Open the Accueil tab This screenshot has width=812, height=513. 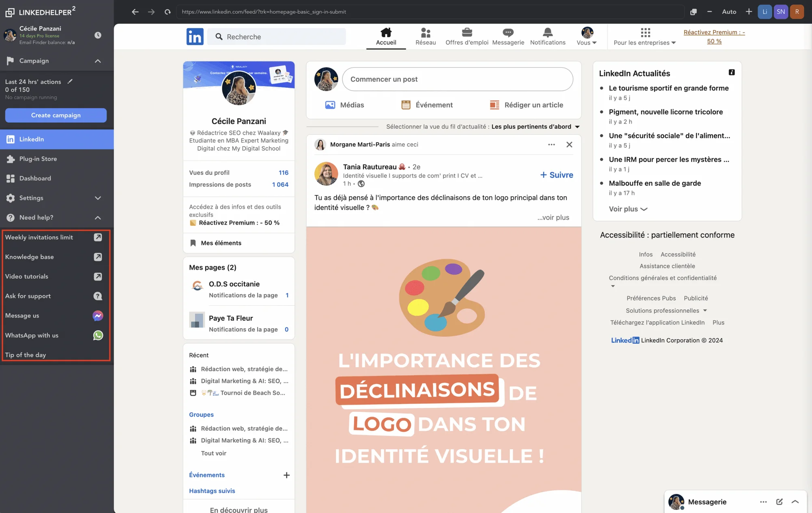tap(386, 37)
